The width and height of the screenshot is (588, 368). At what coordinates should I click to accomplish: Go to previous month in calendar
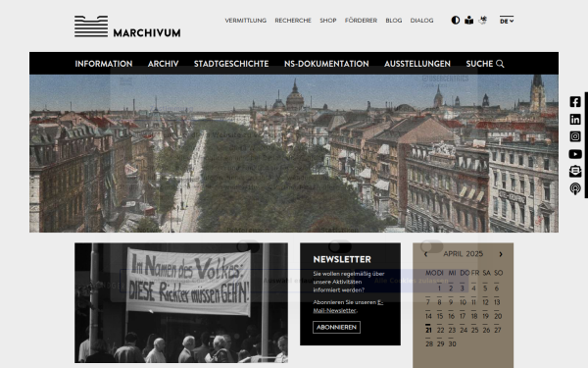(425, 254)
